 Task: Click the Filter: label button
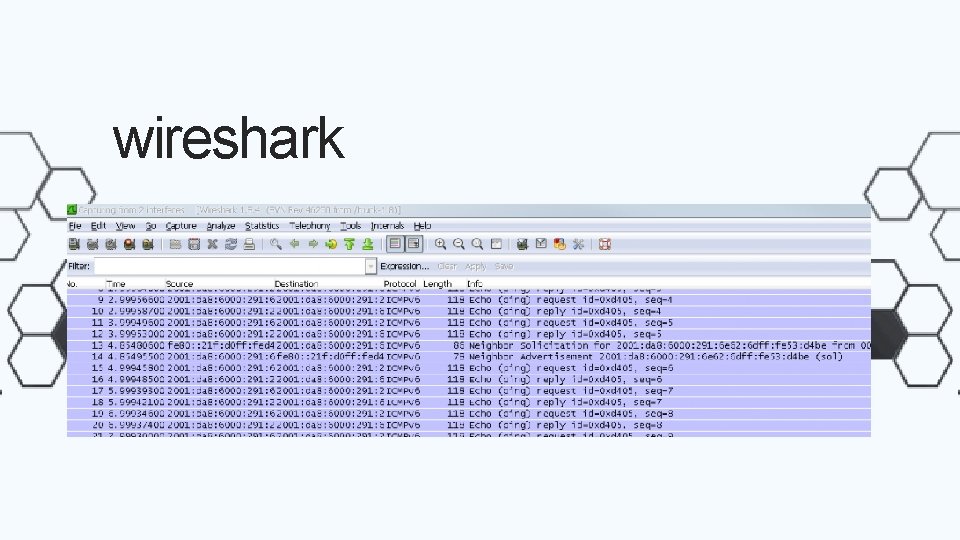[x=79, y=266]
